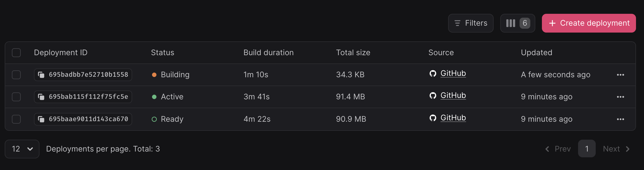Image resolution: width=644 pixels, height=170 pixels.
Task: Select page 1 in pagination
Action: (x=587, y=149)
